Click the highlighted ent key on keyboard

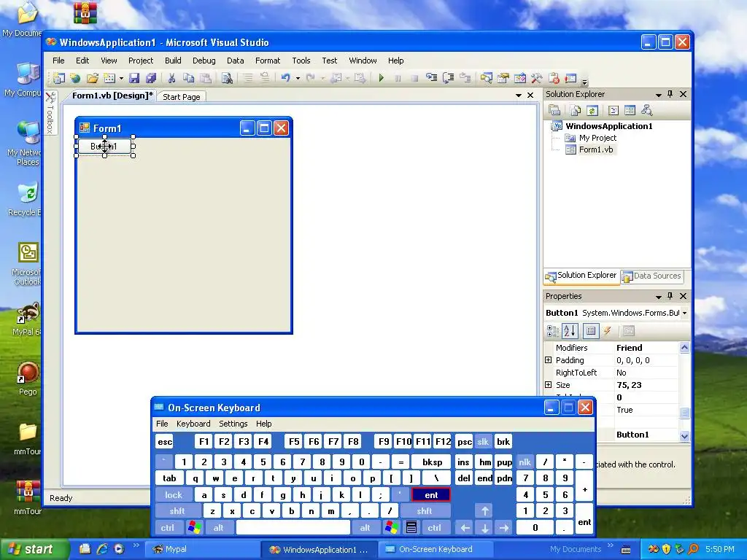(431, 495)
